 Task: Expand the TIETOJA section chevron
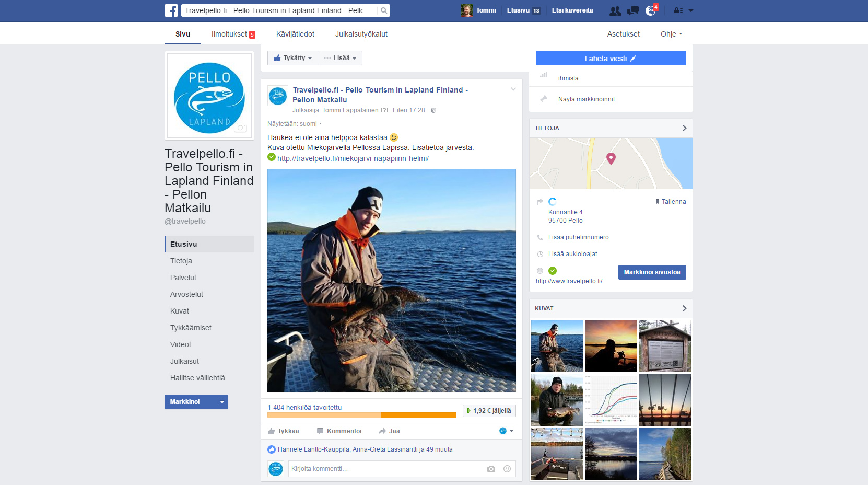(685, 128)
